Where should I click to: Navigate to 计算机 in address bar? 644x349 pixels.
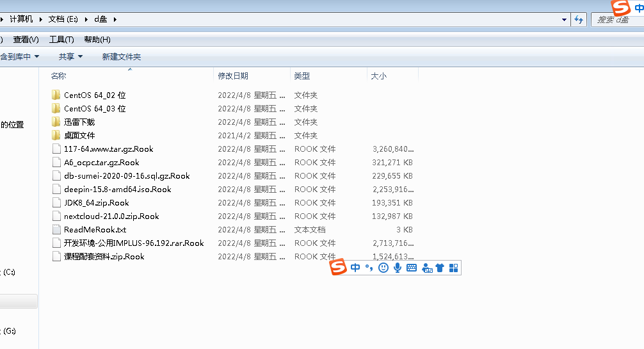[x=21, y=19]
